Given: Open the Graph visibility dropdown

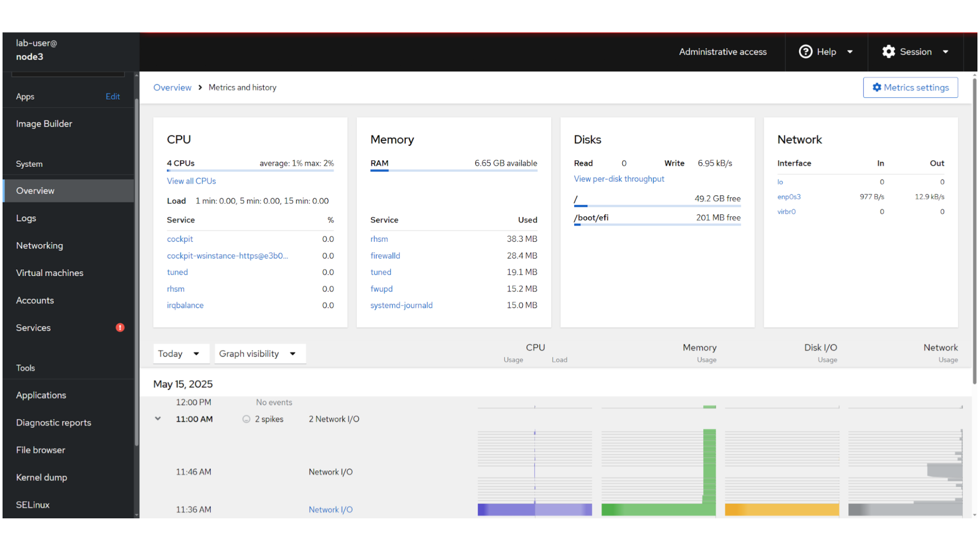Looking at the screenshot, I should coord(259,354).
